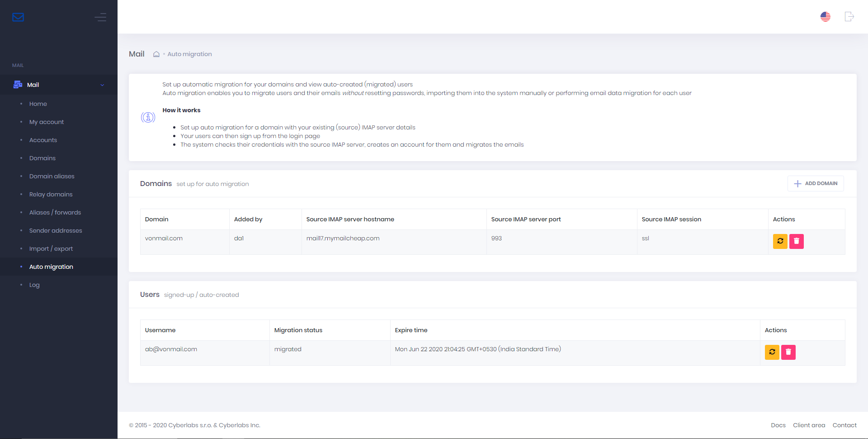Screen dimensions: 868x439
Task: Open Relay domains in the sidebar
Action: click(x=51, y=194)
